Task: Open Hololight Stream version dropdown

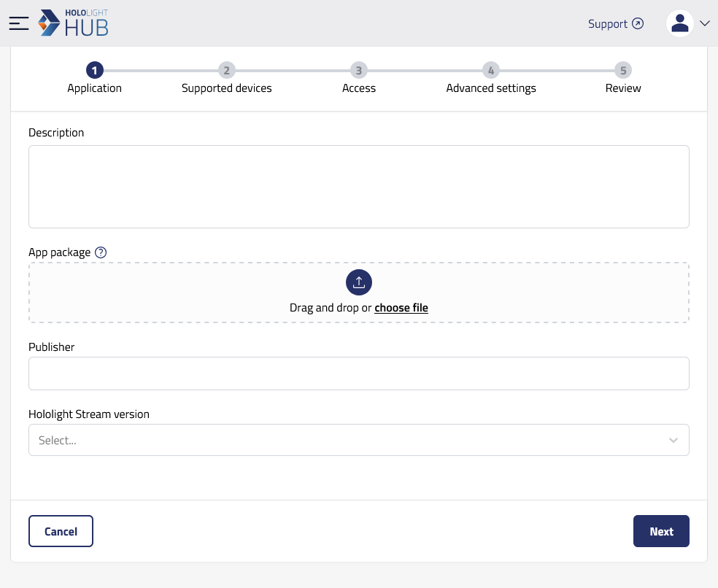Action: point(359,440)
